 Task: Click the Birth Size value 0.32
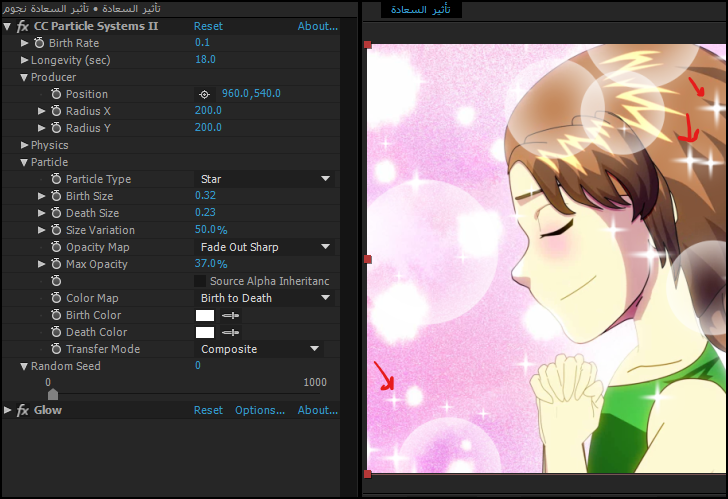pyautogui.click(x=205, y=195)
